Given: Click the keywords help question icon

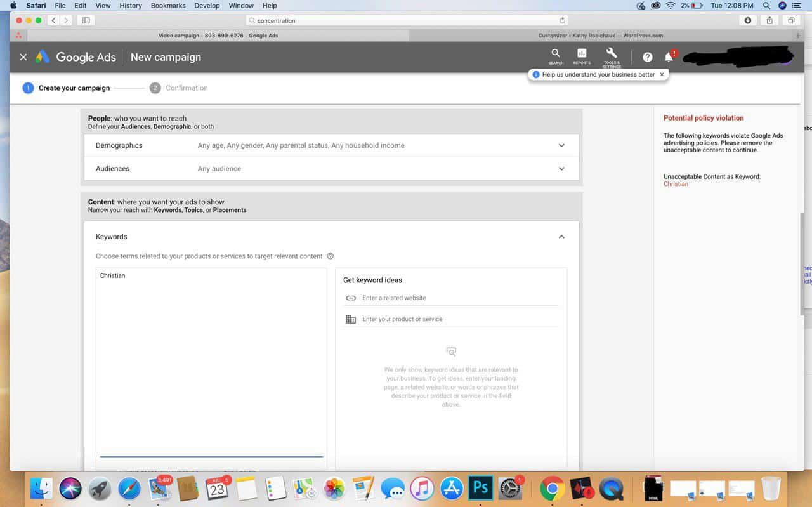Looking at the screenshot, I should (x=330, y=256).
